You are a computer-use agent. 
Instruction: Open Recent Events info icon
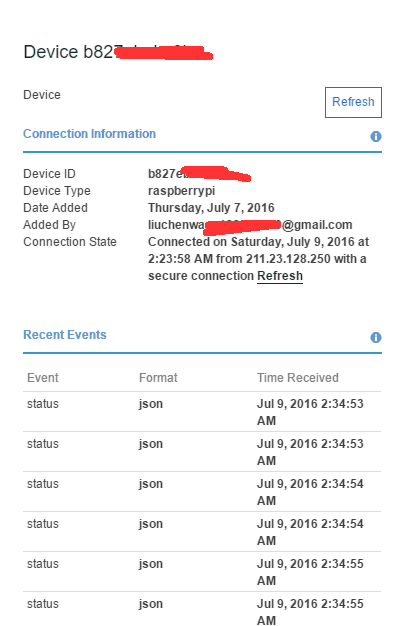[x=376, y=337]
